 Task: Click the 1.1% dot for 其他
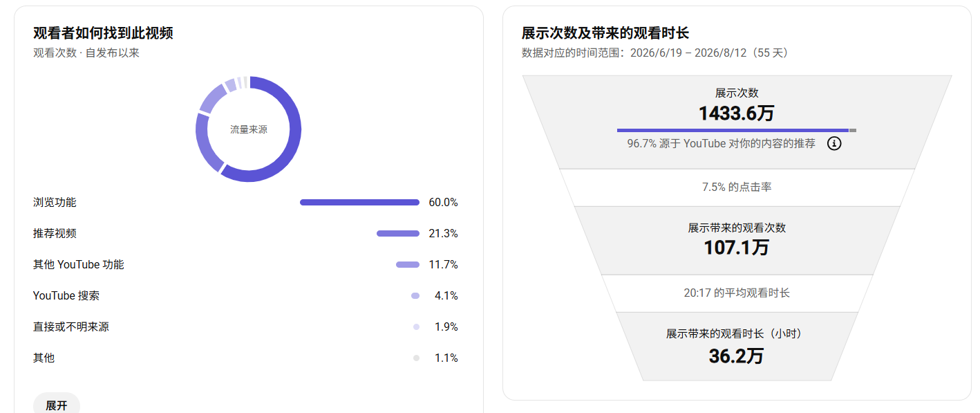[416, 358]
